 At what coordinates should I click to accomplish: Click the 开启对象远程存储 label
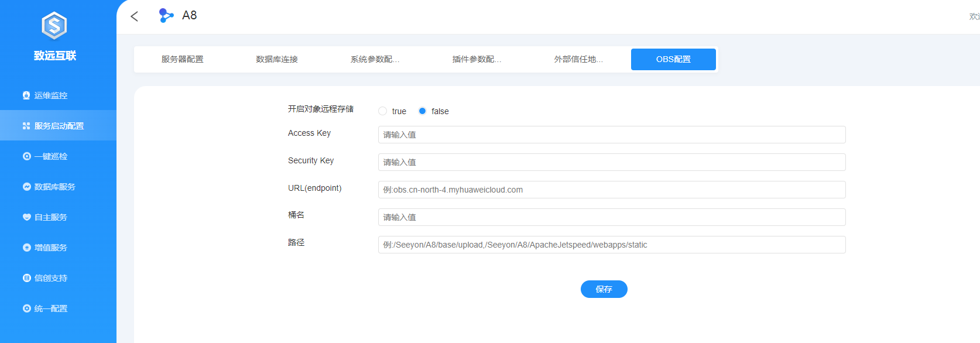click(x=321, y=109)
